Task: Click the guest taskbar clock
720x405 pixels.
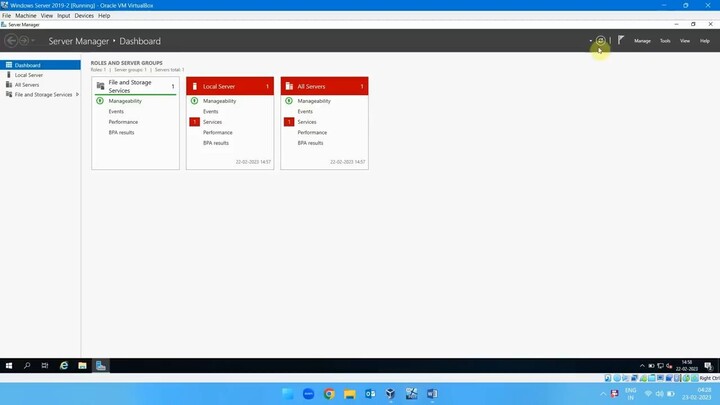Action: click(687, 366)
